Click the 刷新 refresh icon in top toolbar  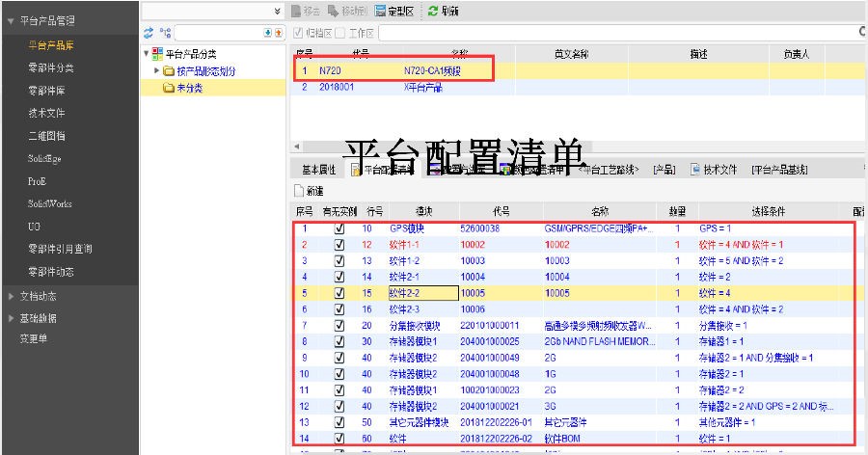point(433,11)
